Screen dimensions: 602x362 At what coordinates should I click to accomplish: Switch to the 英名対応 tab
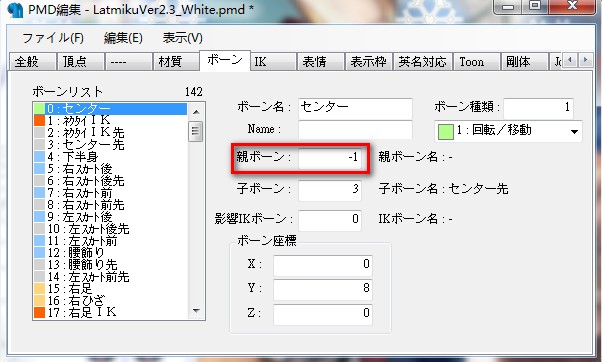423,61
